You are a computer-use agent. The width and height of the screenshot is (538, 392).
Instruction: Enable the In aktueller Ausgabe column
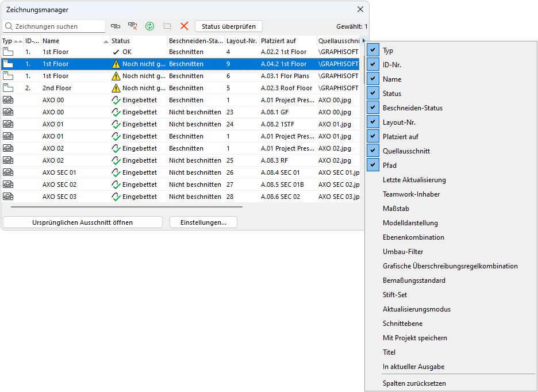coord(413,367)
